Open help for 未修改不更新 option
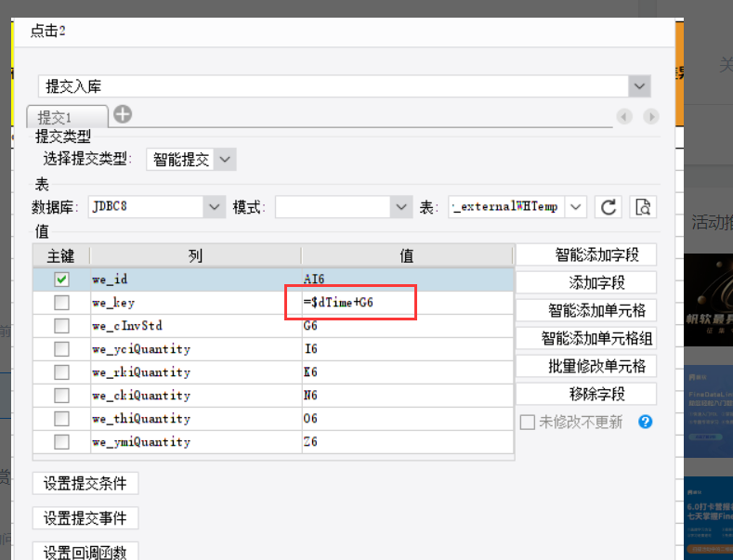733x560 pixels. point(645,422)
